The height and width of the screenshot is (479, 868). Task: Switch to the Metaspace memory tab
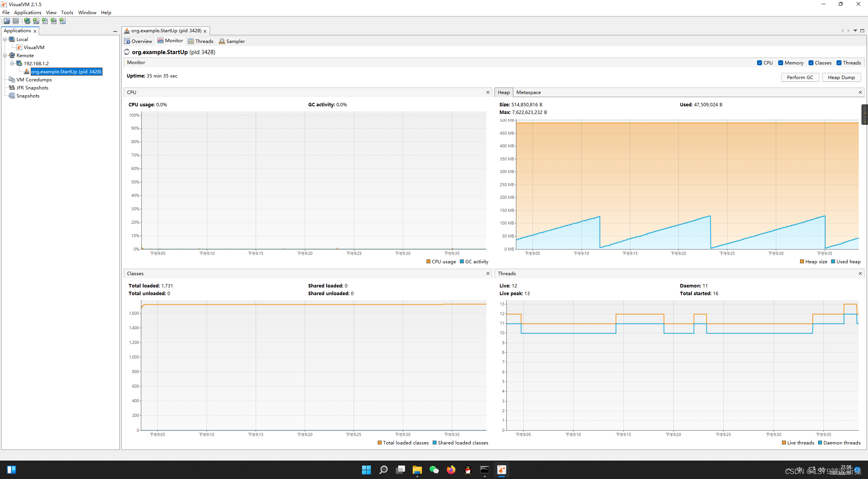(528, 92)
